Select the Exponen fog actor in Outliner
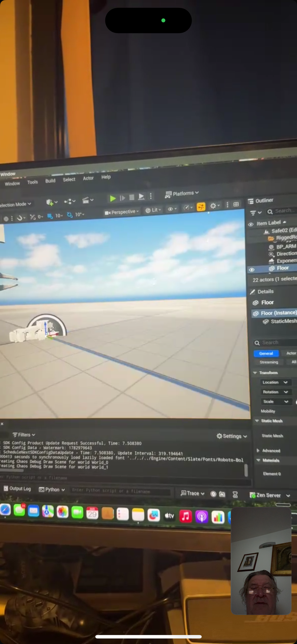Image resolution: width=297 pixels, height=644 pixels. [x=283, y=261]
